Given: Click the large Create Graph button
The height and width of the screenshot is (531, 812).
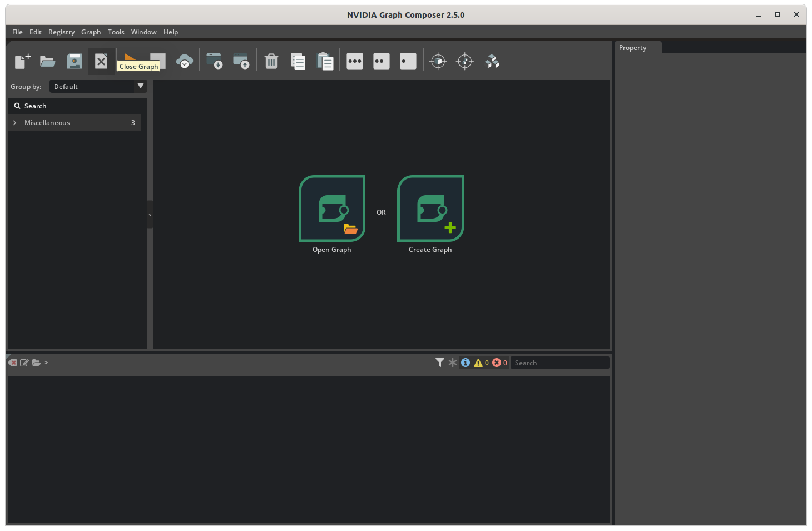Looking at the screenshot, I should (x=430, y=209).
